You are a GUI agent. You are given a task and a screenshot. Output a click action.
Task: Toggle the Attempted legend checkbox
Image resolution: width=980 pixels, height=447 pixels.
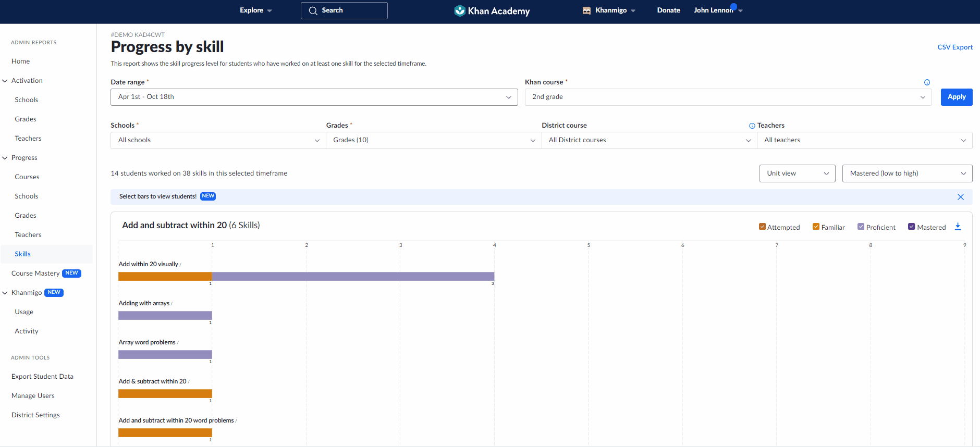(x=762, y=227)
